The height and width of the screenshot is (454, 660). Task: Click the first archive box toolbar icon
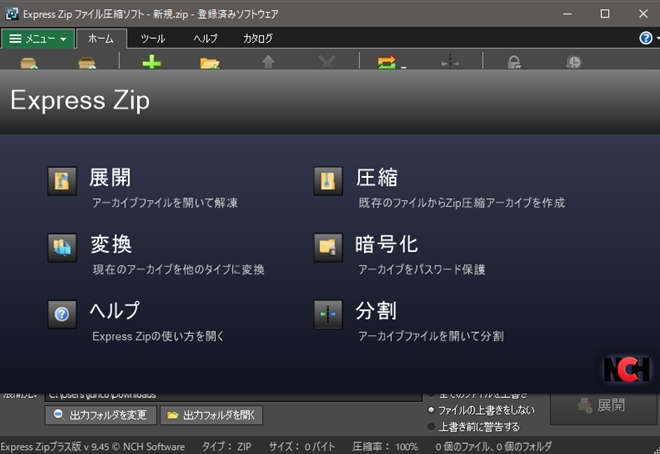pyautogui.click(x=29, y=63)
